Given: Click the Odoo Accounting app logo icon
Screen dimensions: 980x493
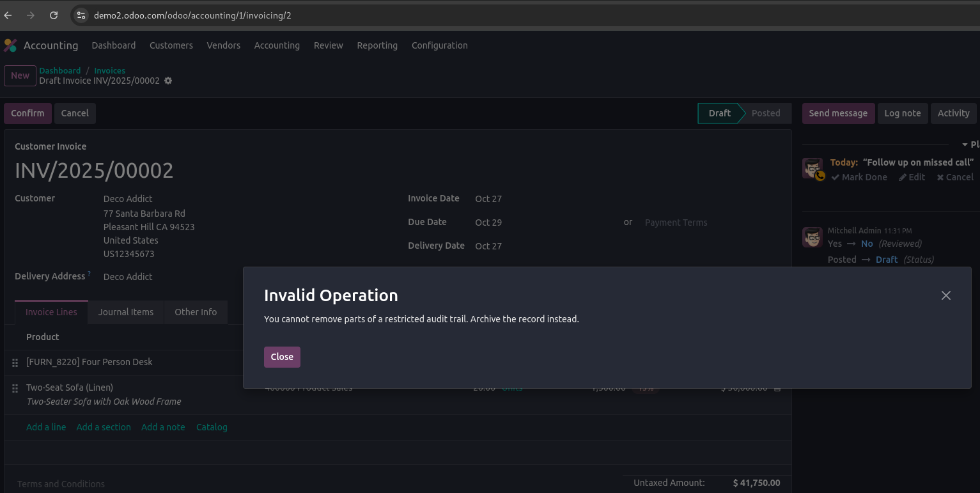Looking at the screenshot, I should pyautogui.click(x=10, y=45).
